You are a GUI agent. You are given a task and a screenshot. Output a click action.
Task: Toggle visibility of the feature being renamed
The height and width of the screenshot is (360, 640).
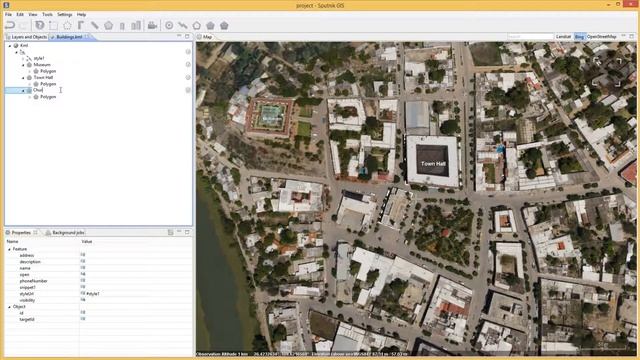coord(188,90)
